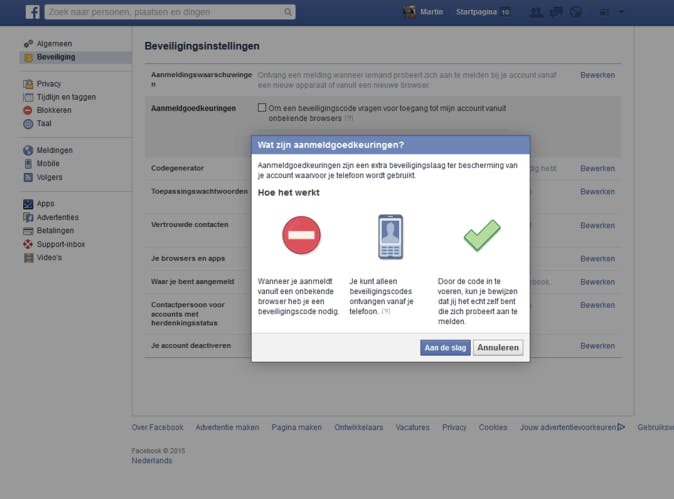Open the friend requests icon

pyautogui.click(x=536, y=12)
